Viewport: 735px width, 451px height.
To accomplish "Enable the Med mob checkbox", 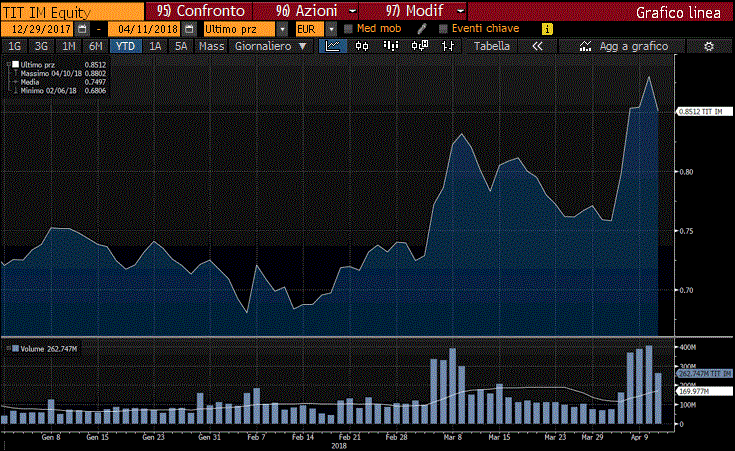I will coord(348,29).
